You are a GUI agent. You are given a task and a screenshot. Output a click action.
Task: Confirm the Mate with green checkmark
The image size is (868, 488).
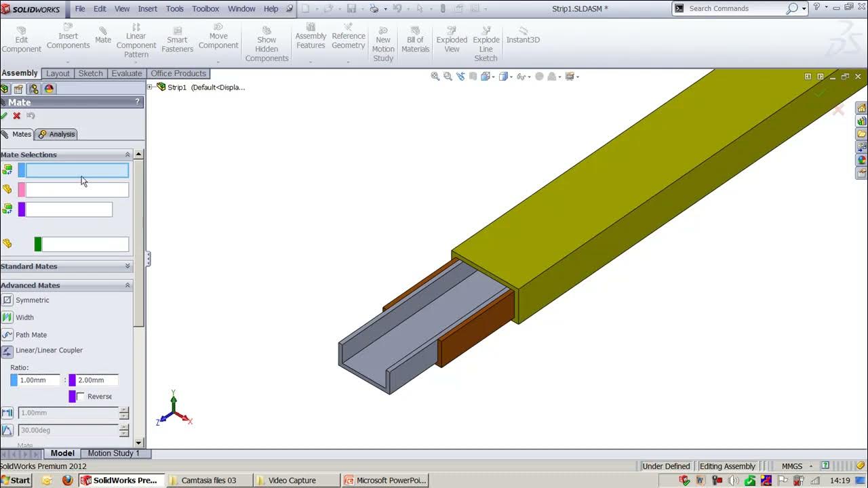coord(4,116)
